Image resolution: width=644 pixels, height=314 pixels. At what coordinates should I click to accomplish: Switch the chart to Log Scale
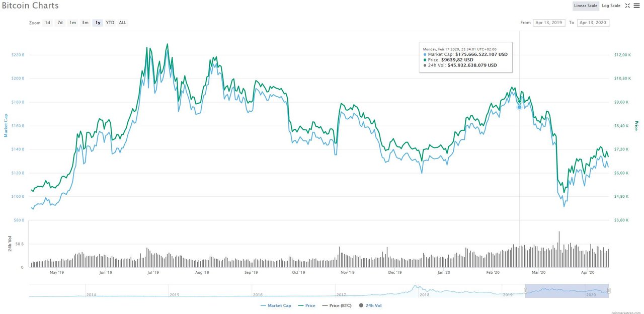point(610,6)
